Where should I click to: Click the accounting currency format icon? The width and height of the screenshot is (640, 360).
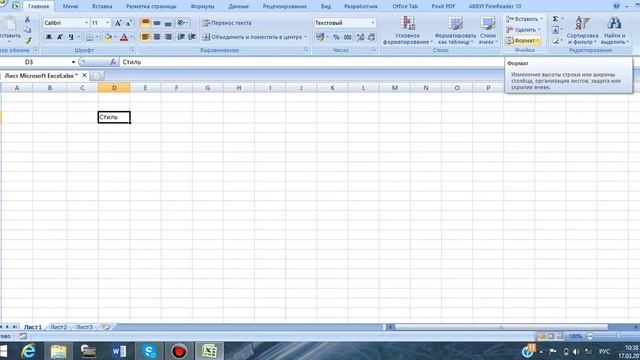[x=320, y=37]
